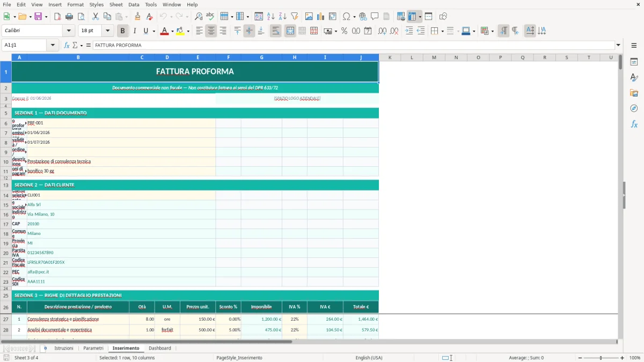This screenshot has width=644, height=362.
Task: Click Add Decimal Place icon
Action: point(382,31)
